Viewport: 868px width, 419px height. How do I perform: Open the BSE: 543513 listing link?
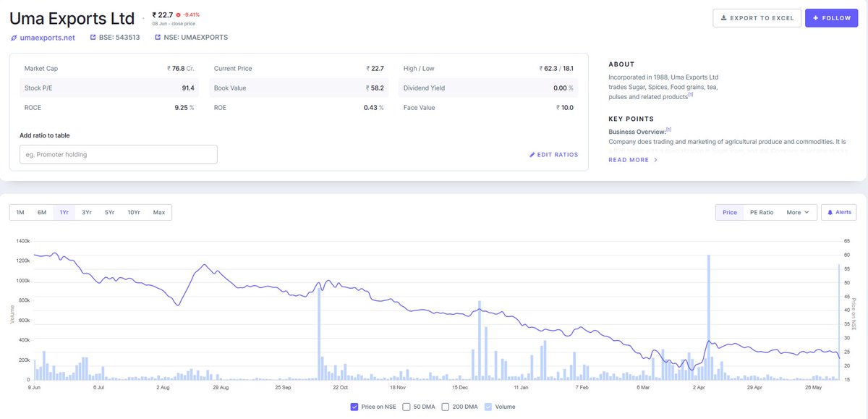(115, 38)
